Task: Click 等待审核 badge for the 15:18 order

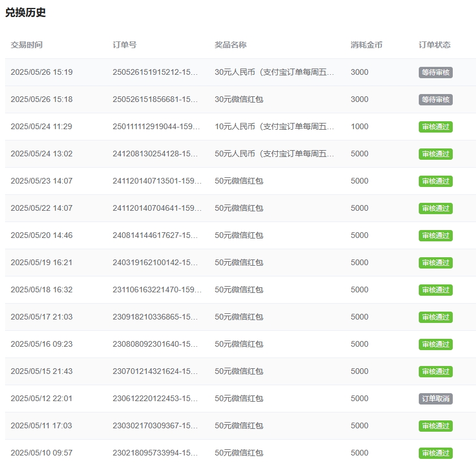Action: (x=436, y=100)
